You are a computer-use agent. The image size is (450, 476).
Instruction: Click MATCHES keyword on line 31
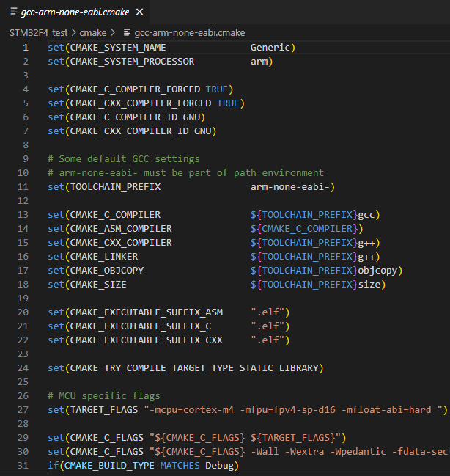coord(180,466)
